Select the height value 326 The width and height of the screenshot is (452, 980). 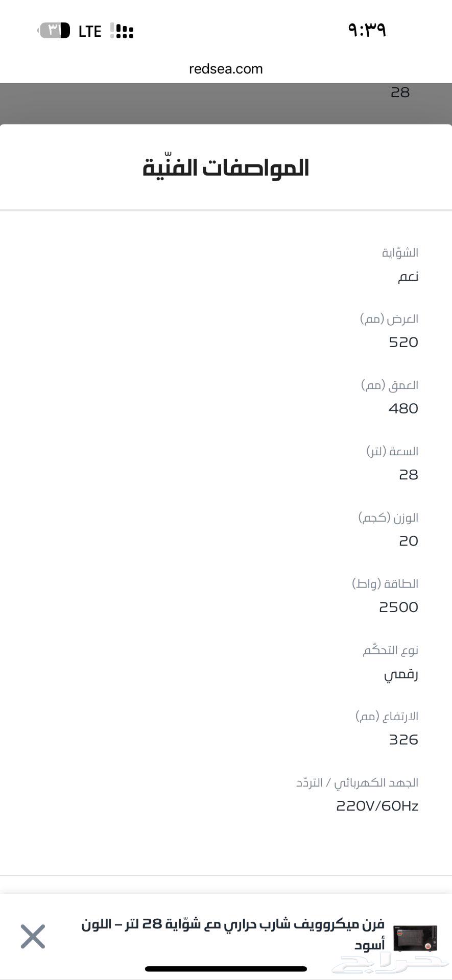[x=403, y=740]
